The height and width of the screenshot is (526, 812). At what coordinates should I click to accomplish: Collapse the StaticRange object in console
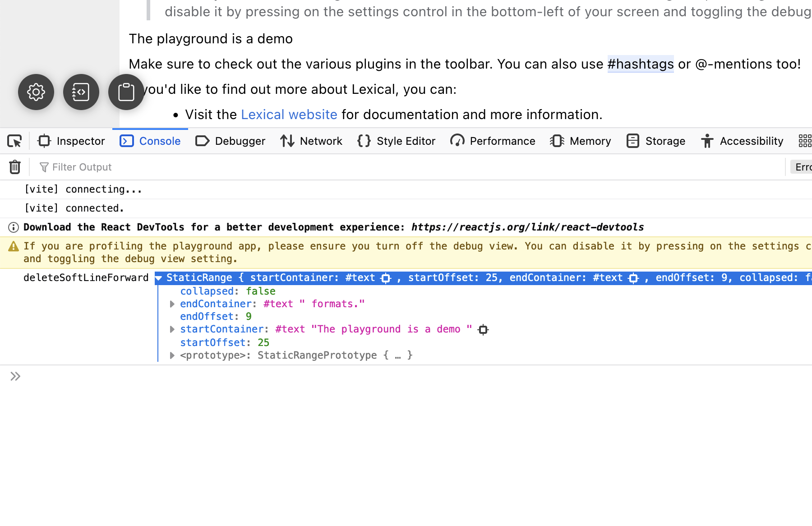(159, 278)
